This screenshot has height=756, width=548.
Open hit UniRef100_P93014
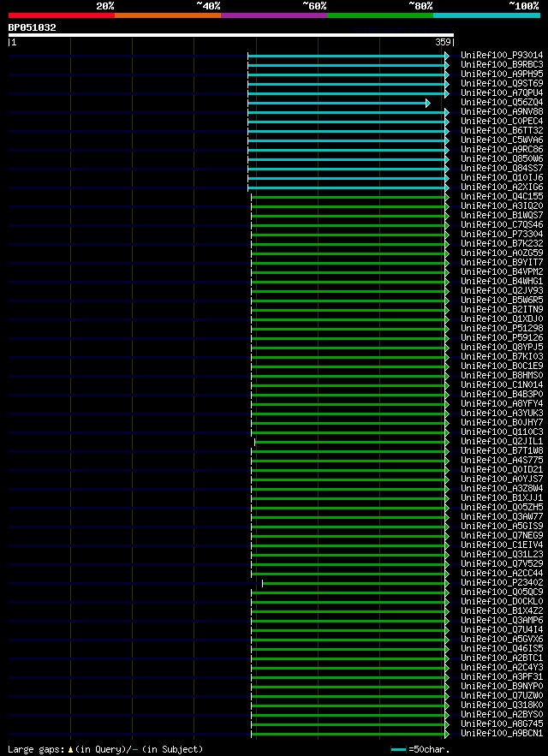pyautogui.click(x=502, y=56)
